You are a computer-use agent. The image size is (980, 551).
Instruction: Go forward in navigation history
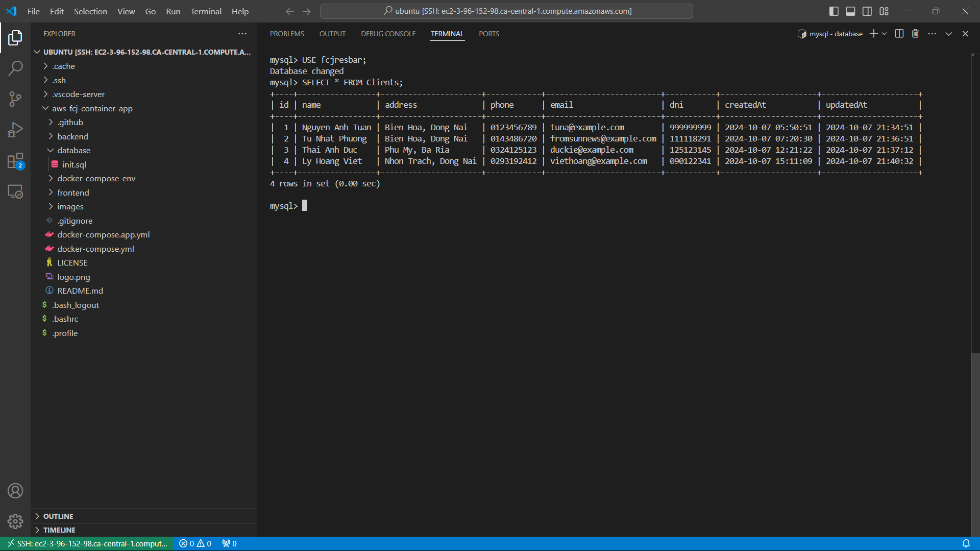[x=307, y=11]
